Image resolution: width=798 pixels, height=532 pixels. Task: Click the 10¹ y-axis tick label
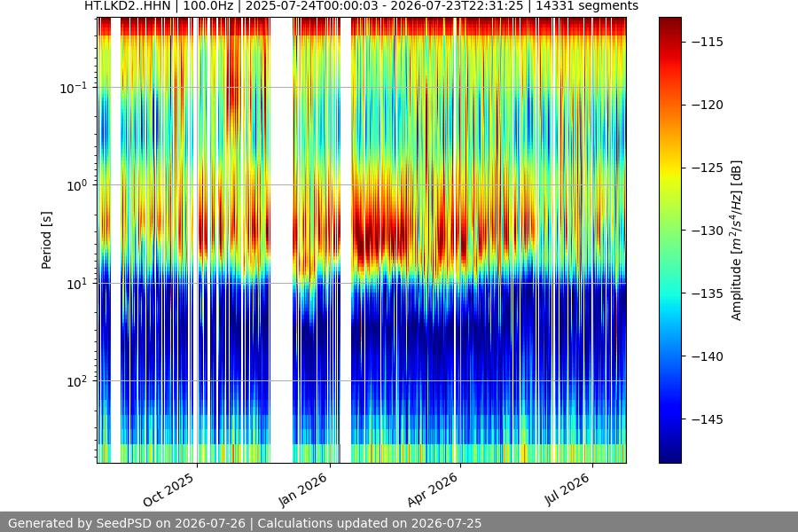pos(77,284)
